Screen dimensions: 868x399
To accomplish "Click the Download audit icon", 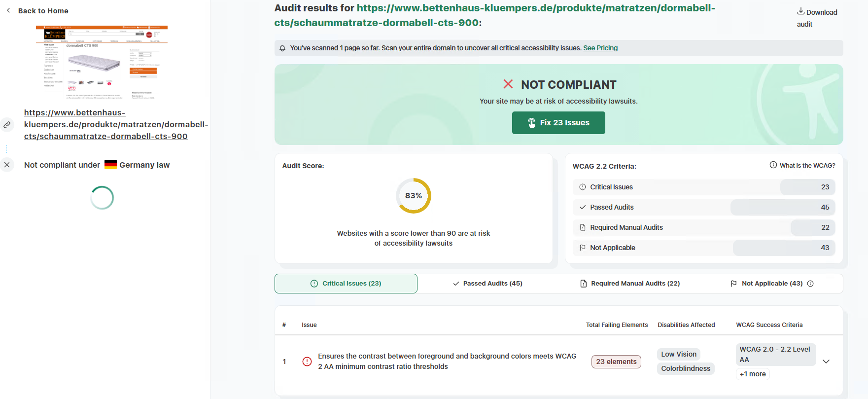I will [x=801, y=11].
